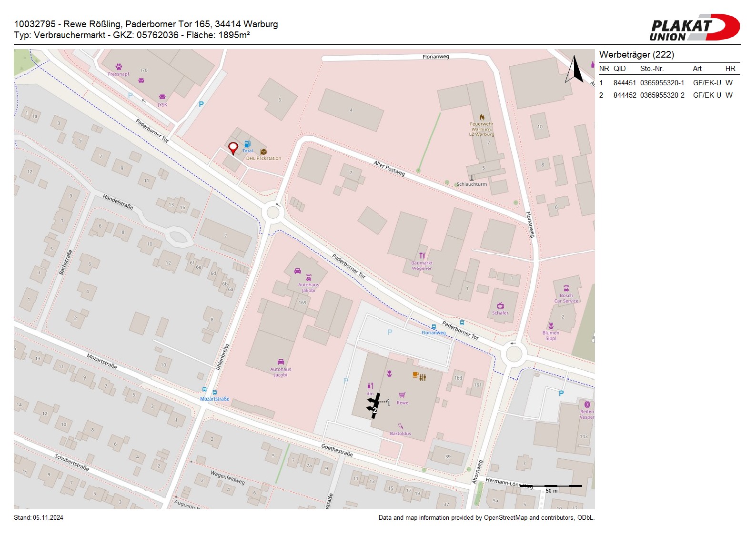Click the Blumen Sippl flower icon
The width and height of the screenshot is (756, 535).
[551, 326]
